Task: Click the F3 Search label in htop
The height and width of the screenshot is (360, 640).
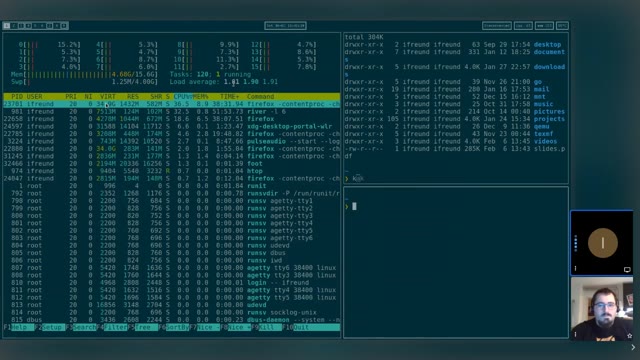Action: 81,327
